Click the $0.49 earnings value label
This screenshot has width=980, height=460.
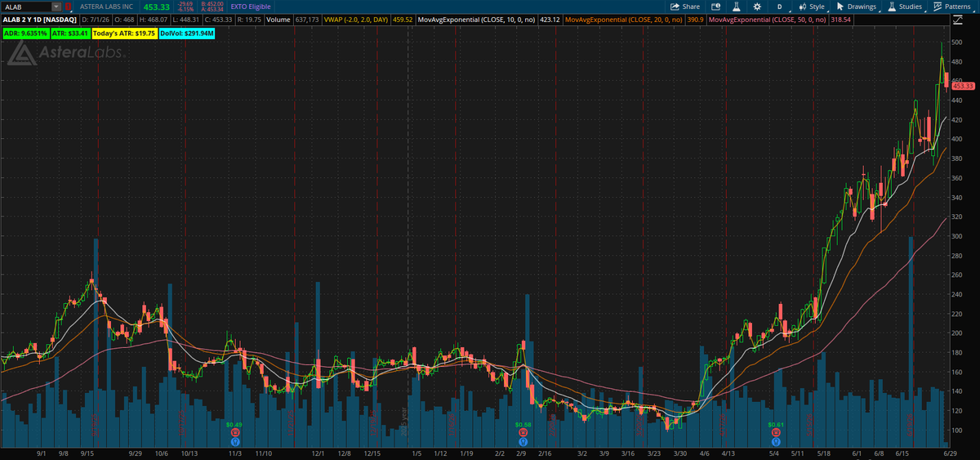[234, 425]
